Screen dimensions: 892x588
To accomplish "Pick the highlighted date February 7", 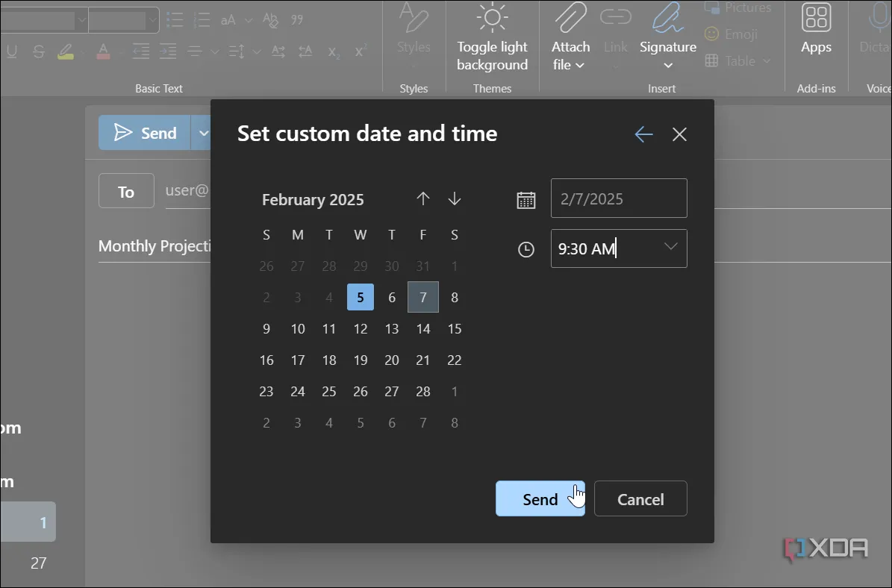I will click(423, 298).
